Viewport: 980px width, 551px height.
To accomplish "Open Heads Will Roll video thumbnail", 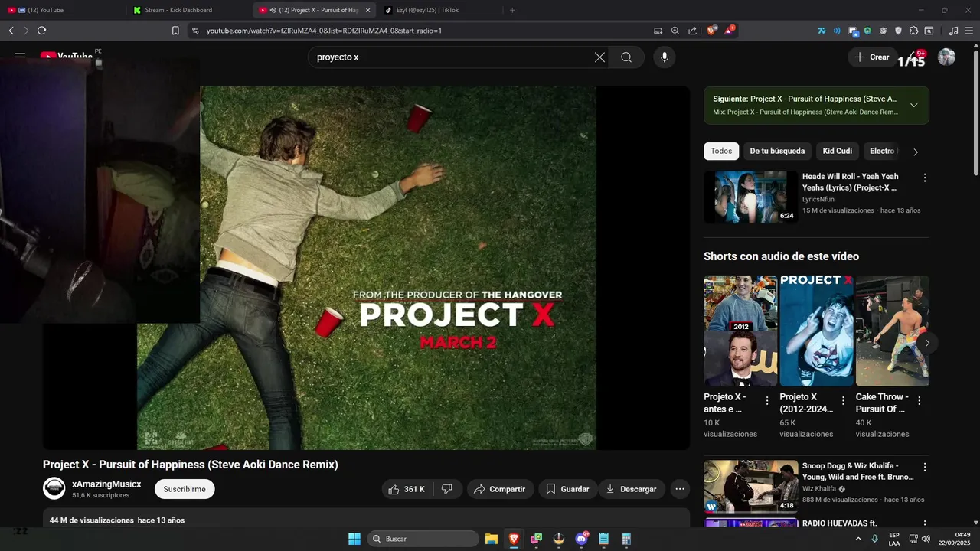I will 750,197.
